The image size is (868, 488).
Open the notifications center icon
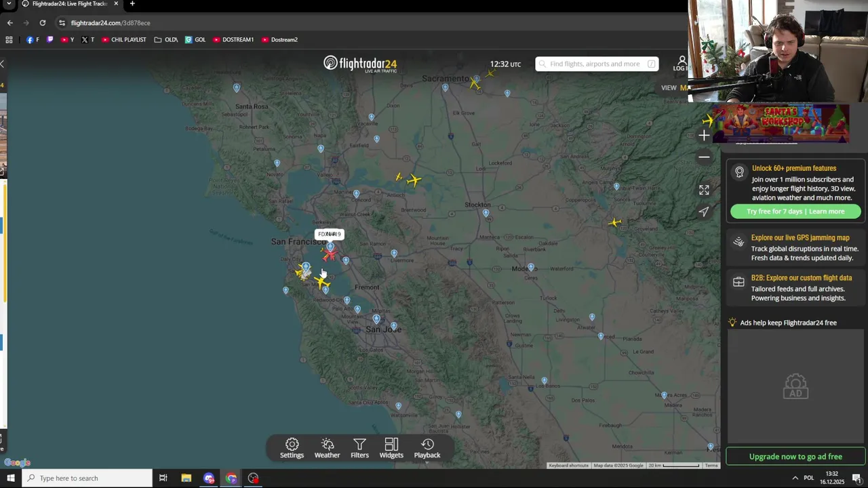(856, 478)
